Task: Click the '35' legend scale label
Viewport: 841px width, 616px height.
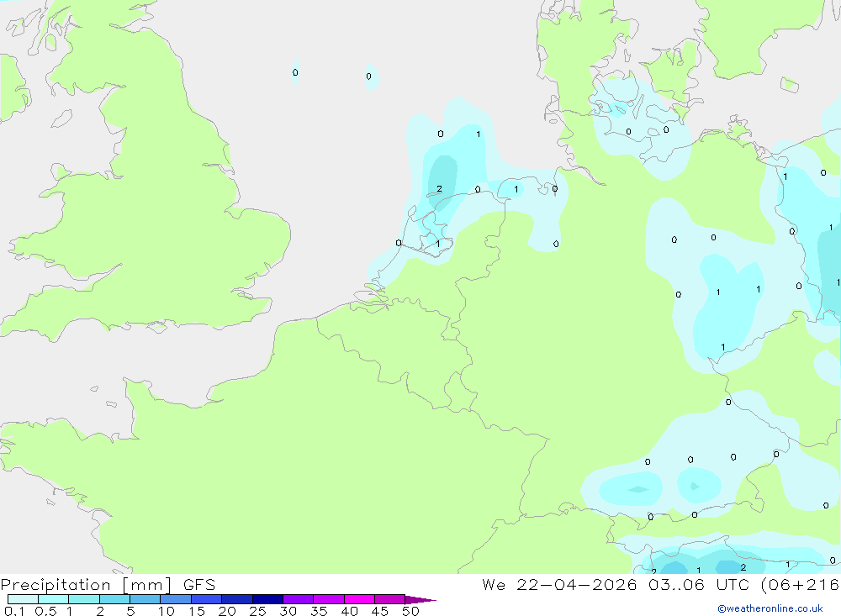Action: 319,611
